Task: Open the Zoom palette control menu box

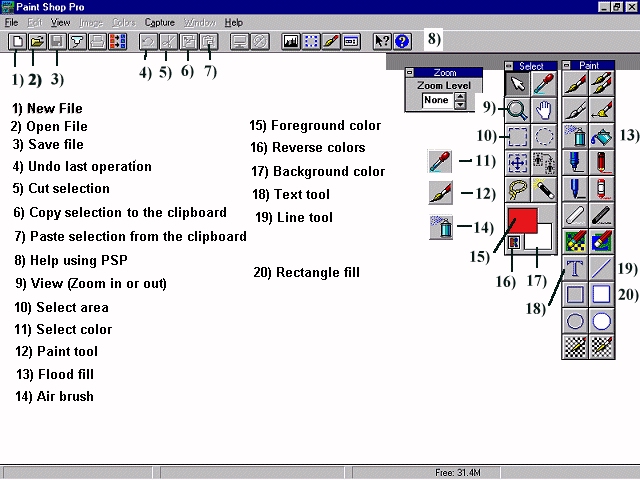Action: click(x=409, y=73)
